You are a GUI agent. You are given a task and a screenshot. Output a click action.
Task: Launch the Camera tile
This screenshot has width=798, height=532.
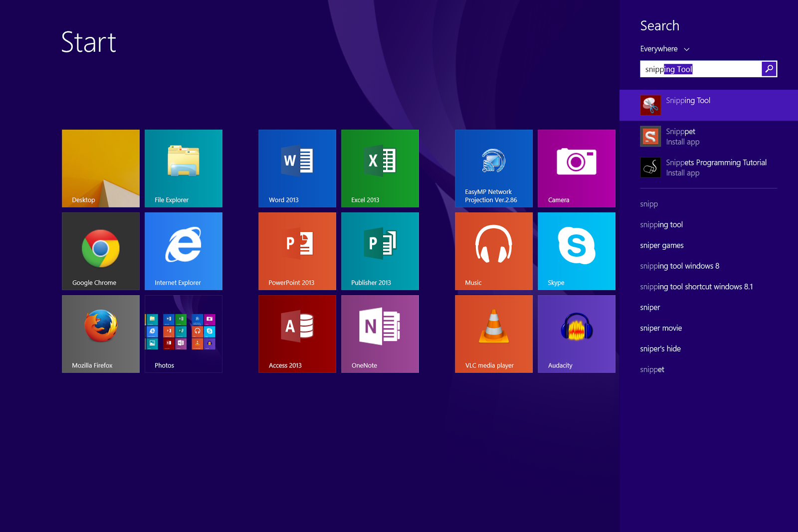click(x=577, y=169)
